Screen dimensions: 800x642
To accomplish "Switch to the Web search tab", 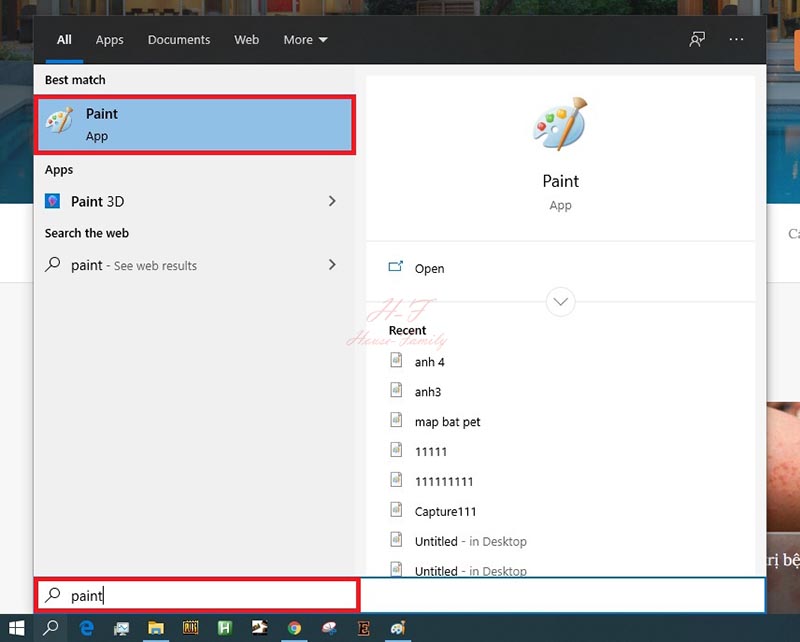I will [x=247, y=40].
